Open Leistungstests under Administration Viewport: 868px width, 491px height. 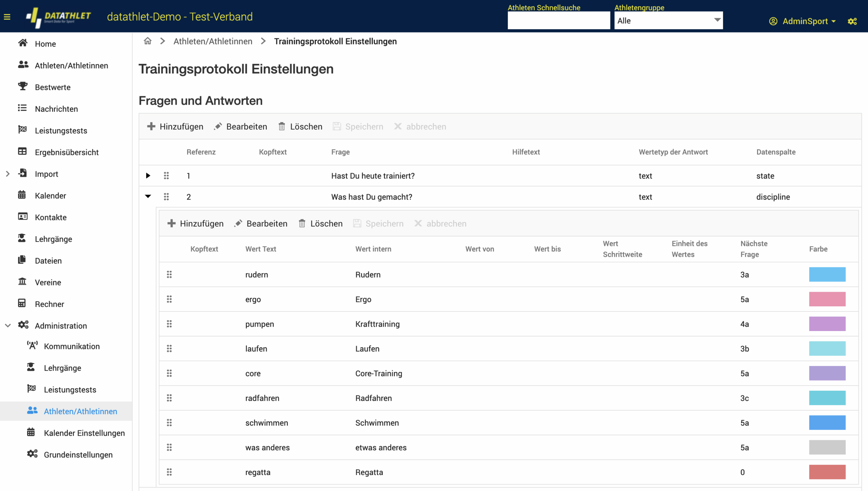[x=70, y=390]
